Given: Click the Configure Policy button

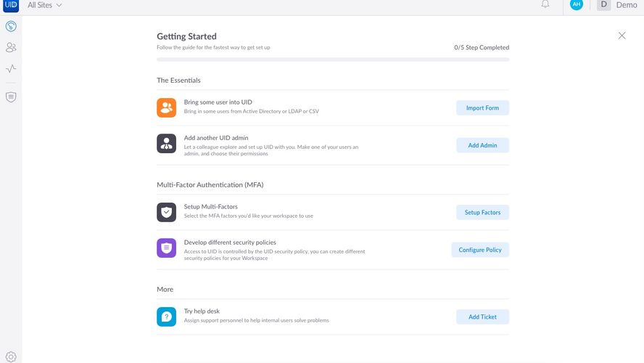Looking at the screenshot, I should [480, 250].
